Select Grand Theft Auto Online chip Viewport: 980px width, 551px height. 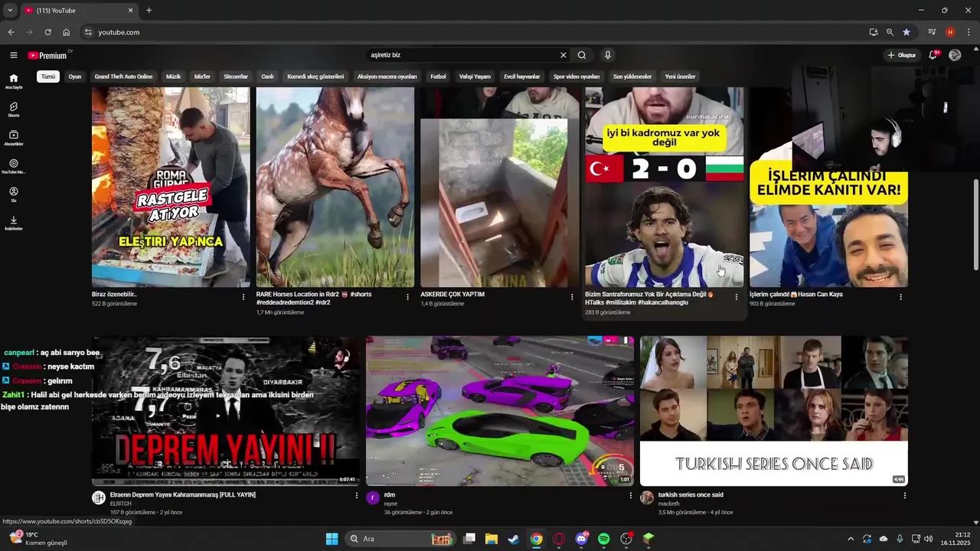[x=123, y=77]
